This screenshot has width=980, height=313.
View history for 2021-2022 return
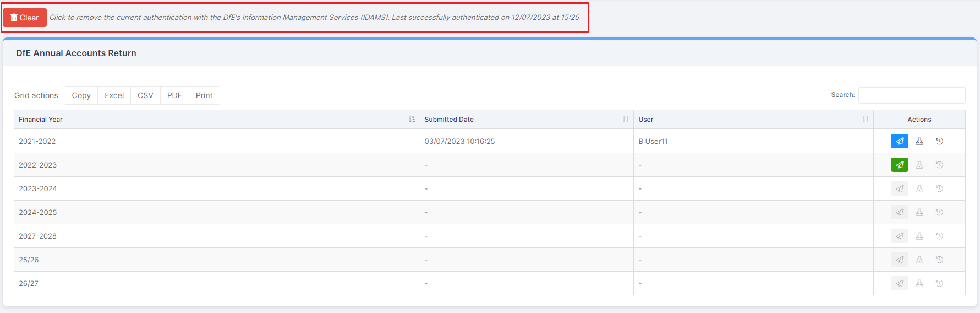click(x=939, y=141)
